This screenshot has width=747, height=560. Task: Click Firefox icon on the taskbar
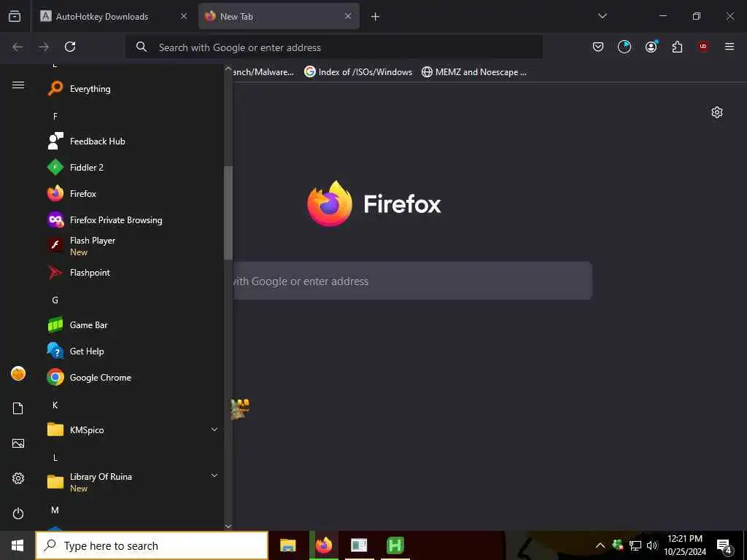[x=324, y=545]
